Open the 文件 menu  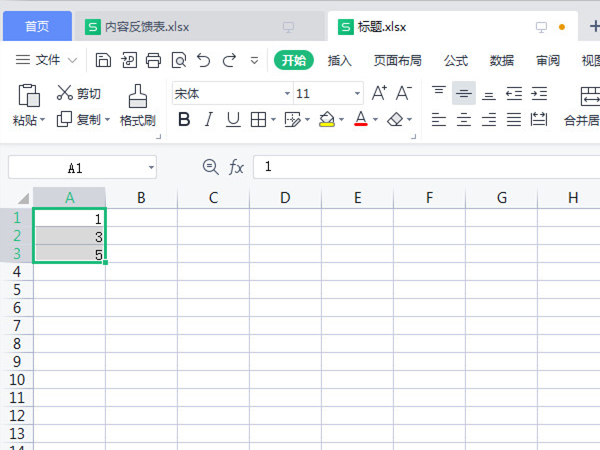[x=47, y=60]
